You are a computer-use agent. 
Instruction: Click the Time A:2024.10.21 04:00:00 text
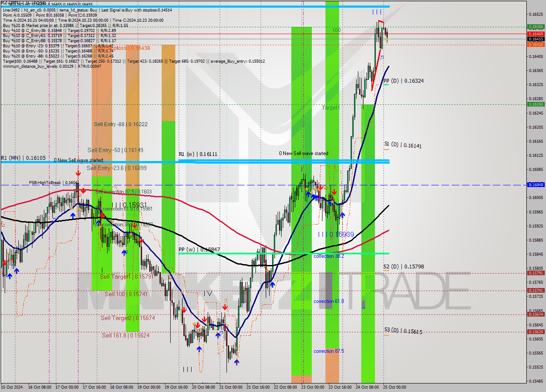pyautogui.click(x=28, y=20)
